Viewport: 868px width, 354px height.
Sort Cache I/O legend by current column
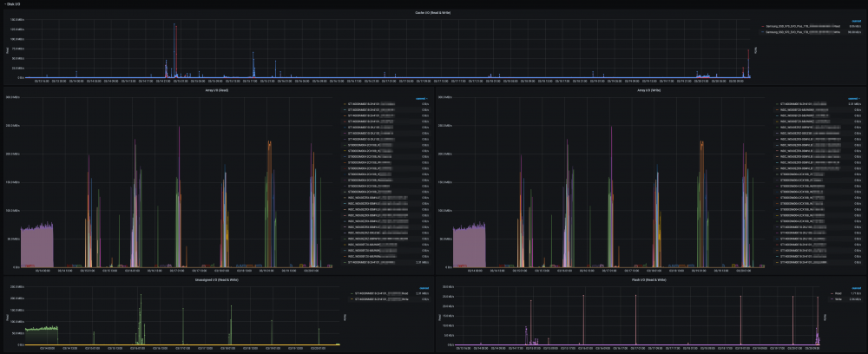[857, 21]
